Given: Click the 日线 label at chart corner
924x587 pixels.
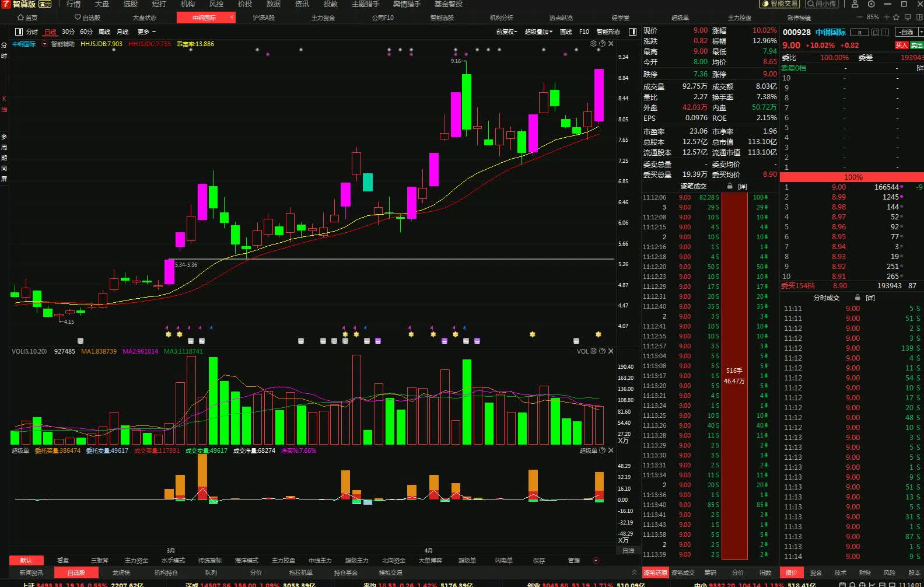Looking at the screenshot, I should click(628, 550).
